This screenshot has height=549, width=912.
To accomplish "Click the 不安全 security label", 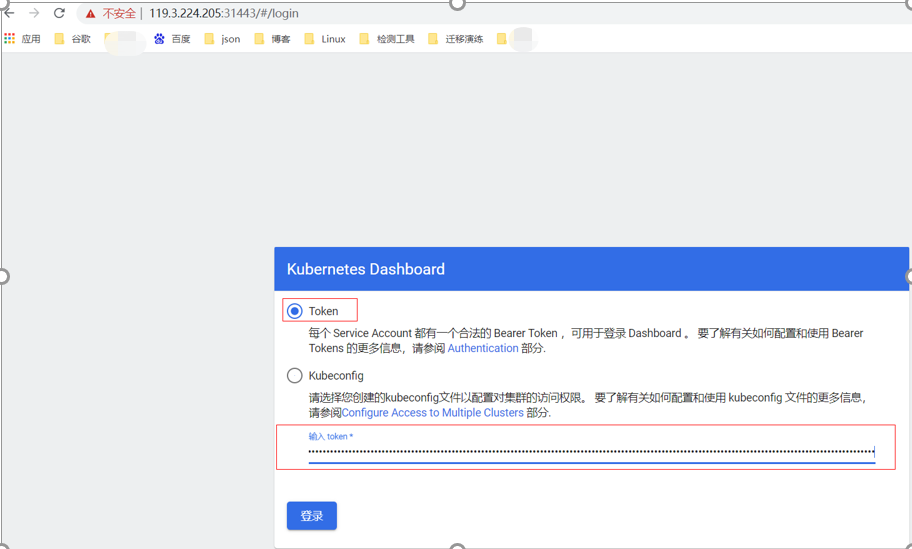I will coord(119,13).
